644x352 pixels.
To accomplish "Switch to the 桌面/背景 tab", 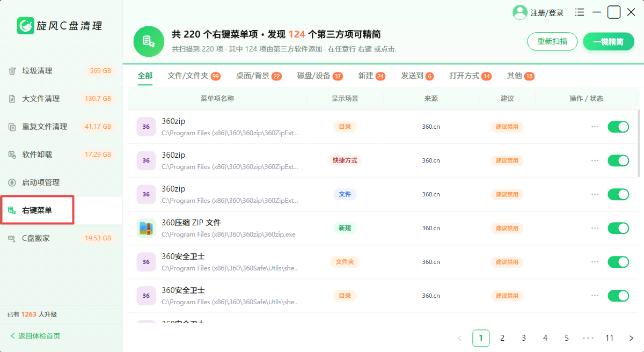I will [259, 76].
